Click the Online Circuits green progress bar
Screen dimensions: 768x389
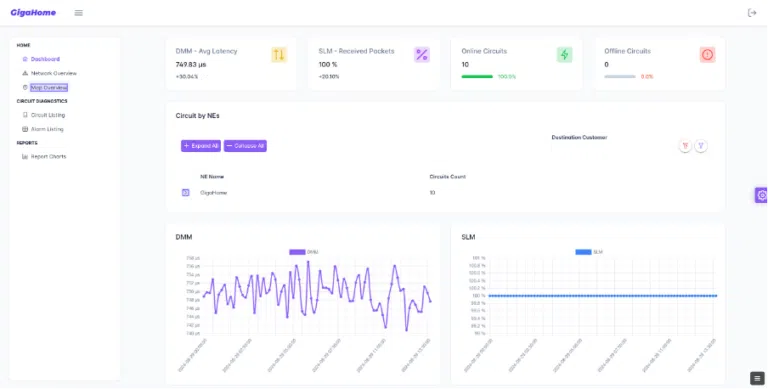[x=477, y=76]
